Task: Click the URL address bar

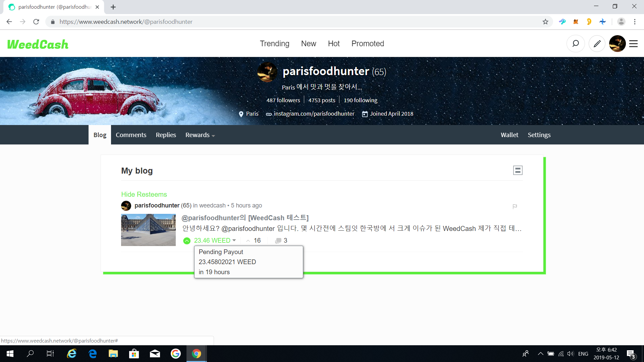Action: point(299,22)
